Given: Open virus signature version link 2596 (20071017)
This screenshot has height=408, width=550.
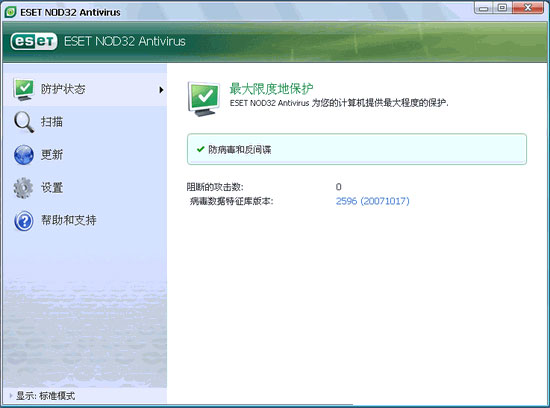Looking at the screenshot, I should 373,201.
